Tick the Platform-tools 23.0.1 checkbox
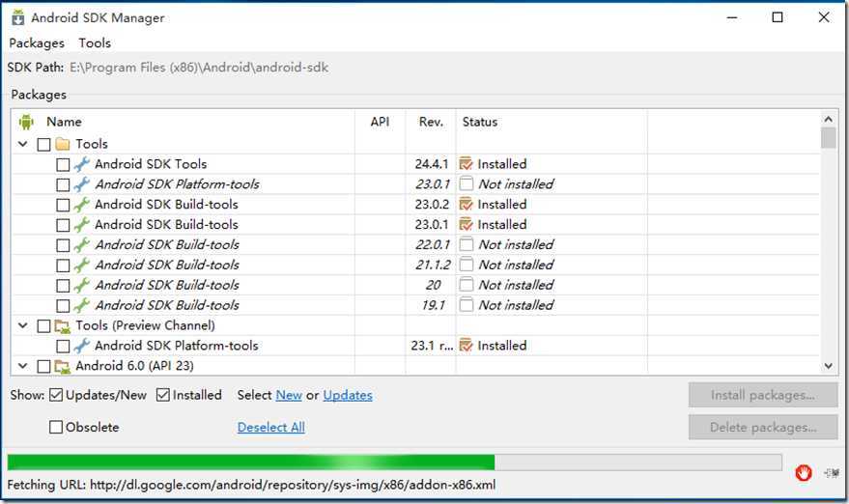 (63, 184)
